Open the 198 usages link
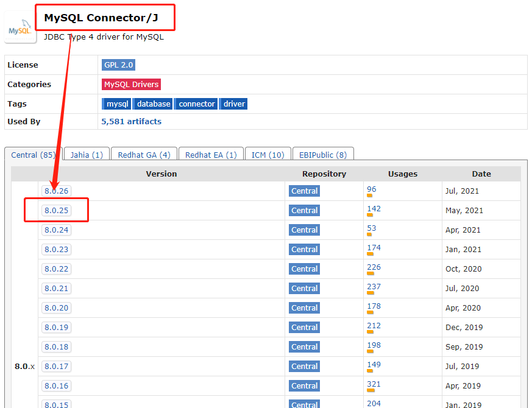 (x=374, y=345)
